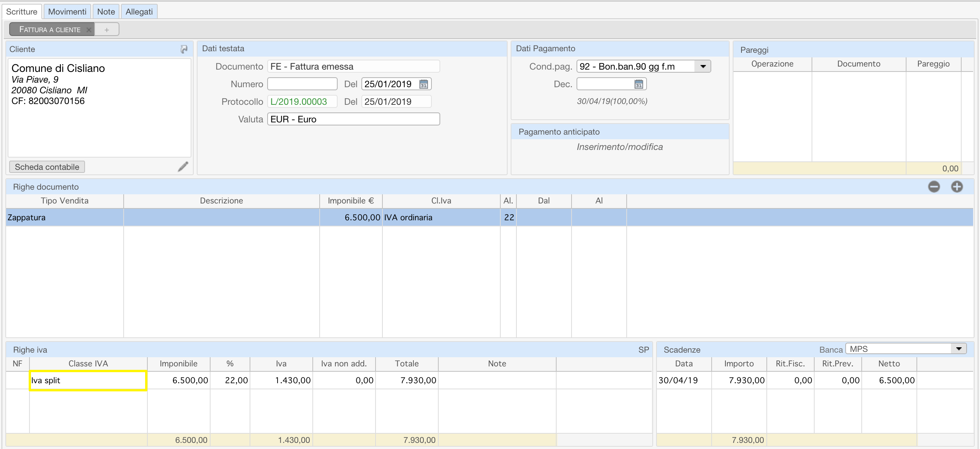Viewport: 980px width, 449px height.
Task: Click the Netto value 6.500,00
Action: [x=889, y=381]
